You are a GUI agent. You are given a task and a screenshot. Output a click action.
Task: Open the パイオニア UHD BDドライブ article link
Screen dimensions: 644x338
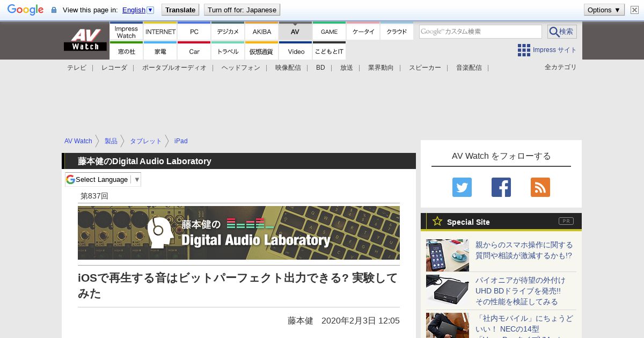click(x=521, y=291)
